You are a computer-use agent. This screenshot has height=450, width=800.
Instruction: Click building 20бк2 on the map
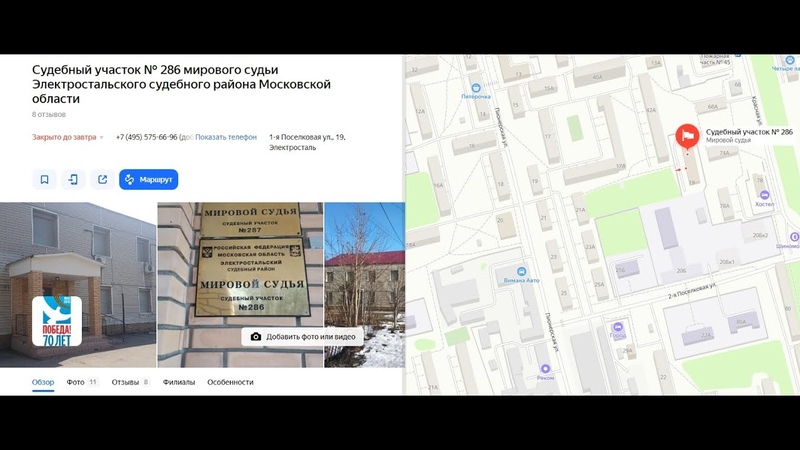(760, 235)
